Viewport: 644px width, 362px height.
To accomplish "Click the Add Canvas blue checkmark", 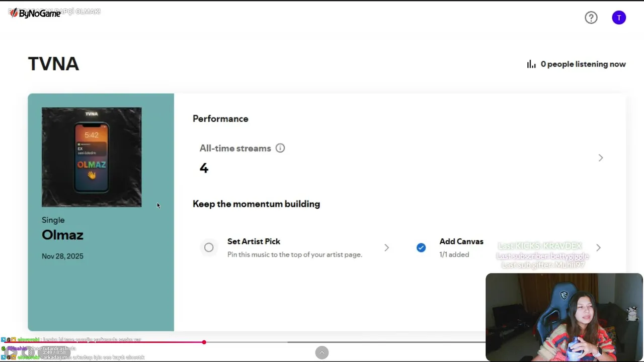I will pos(421,247).
